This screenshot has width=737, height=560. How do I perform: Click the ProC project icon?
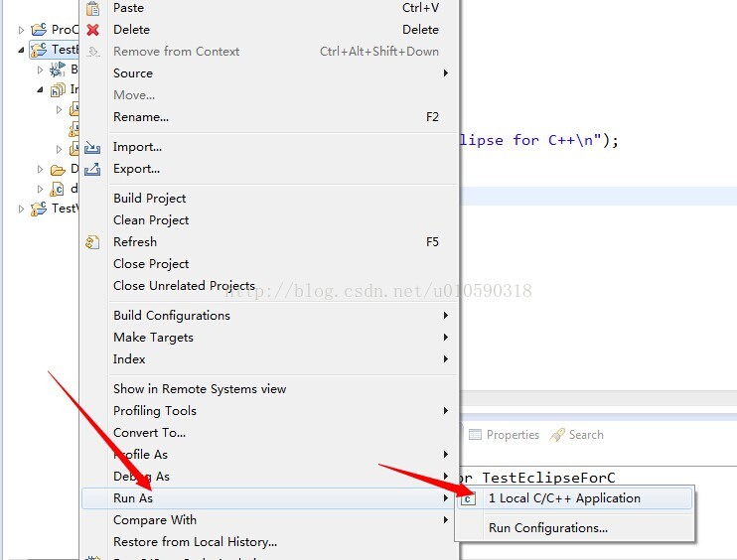pyautogui.click(x=39, y=30)
